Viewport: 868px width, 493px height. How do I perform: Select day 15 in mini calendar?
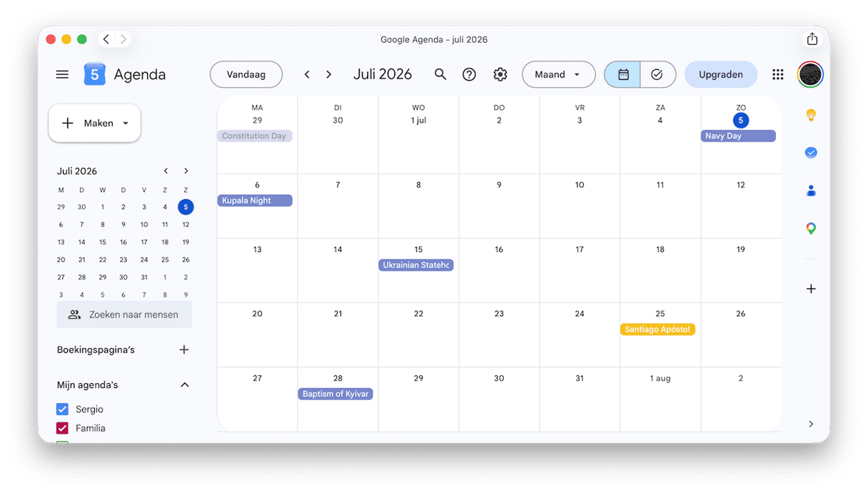click(x=103, y=243)
